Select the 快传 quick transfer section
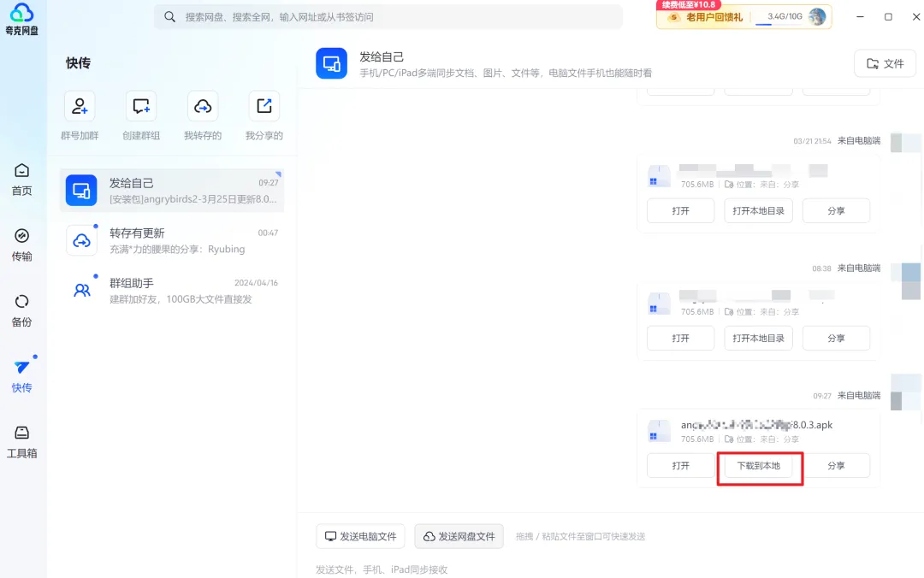Screen dimensions: 924x578 pyautogui.click(x=21, y=376)
